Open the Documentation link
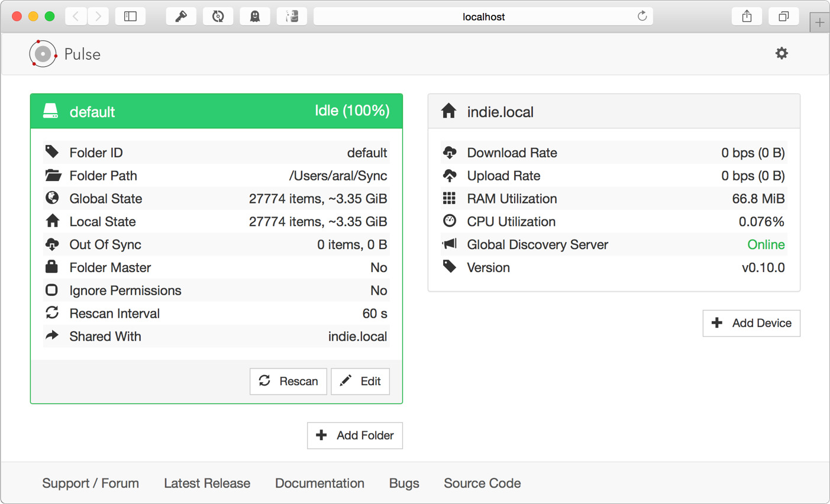830x504 pixels. pos(319,483)
